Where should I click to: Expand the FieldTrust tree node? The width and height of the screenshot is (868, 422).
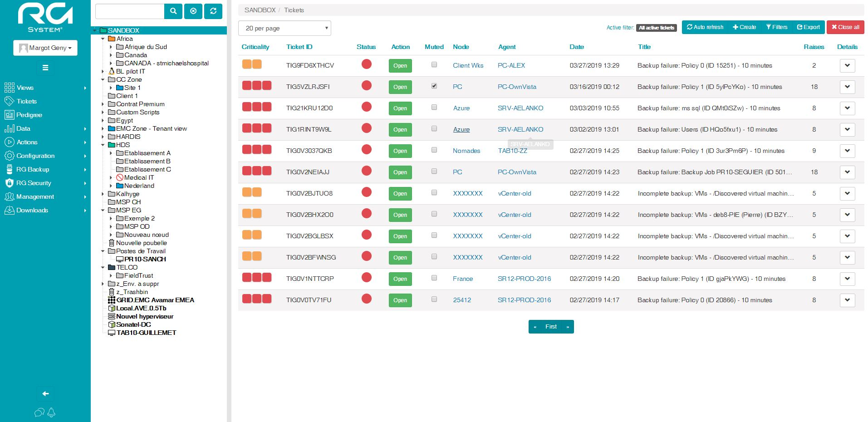(x=111, y=276)
